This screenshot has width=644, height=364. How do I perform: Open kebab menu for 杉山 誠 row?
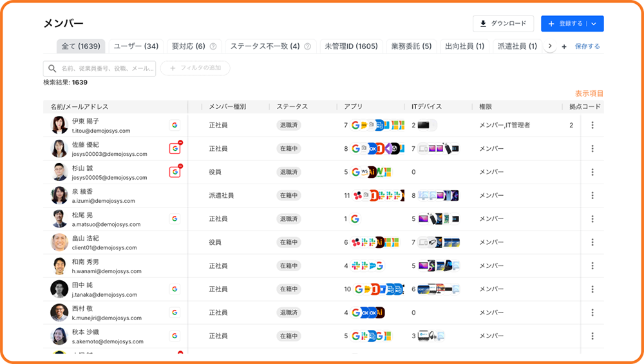[x=592, y=172]
